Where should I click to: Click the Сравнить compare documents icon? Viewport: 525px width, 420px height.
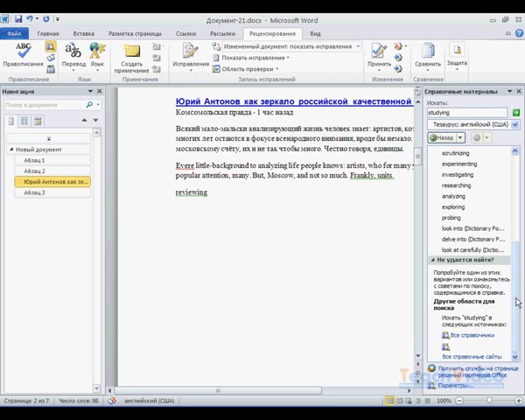click(428, 54)
